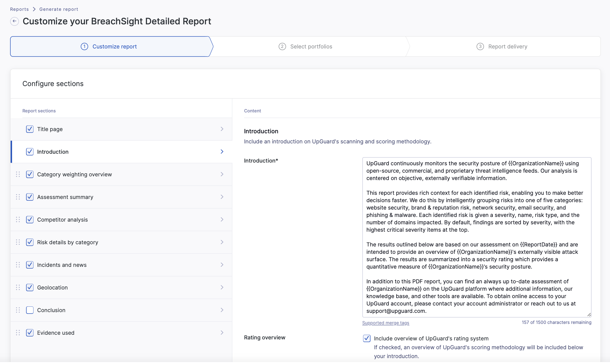Viewport: 610px width, 364px height.
Task: Click the 'Report sections' column header
Action: (39, 111)
